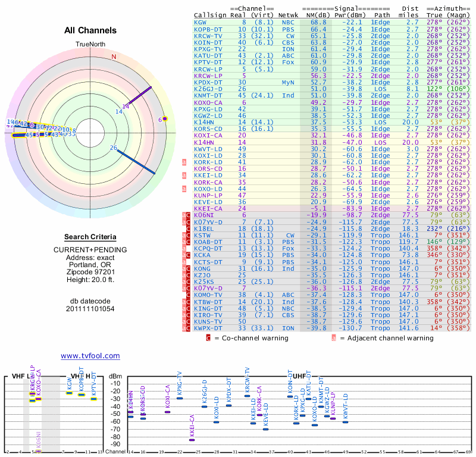Click the All Channels title

[90, 30]
